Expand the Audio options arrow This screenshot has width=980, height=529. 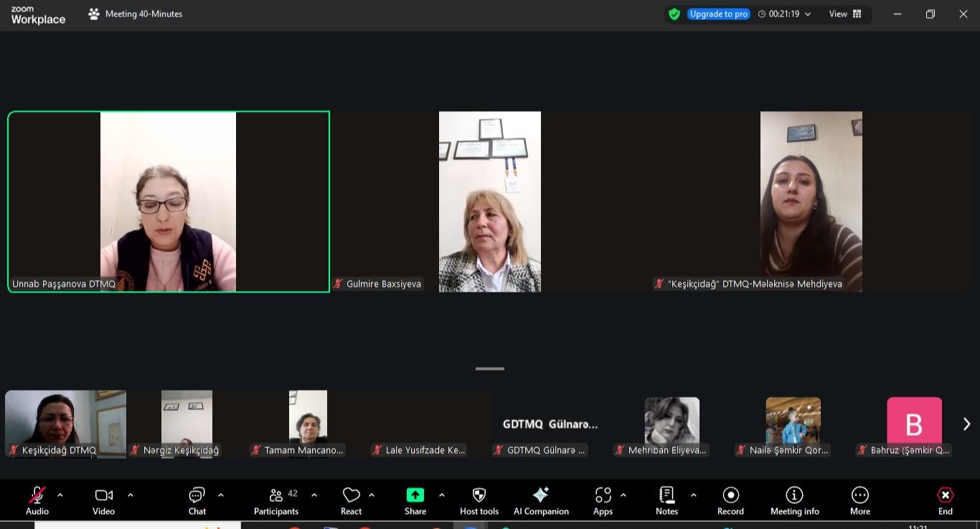pos(60,495)
